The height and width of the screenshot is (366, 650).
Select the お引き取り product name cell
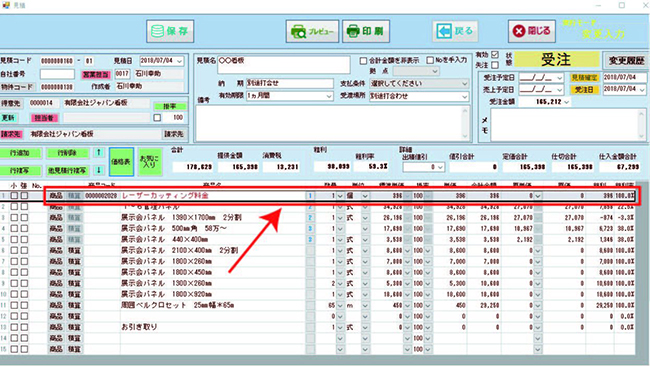(213, 327)
